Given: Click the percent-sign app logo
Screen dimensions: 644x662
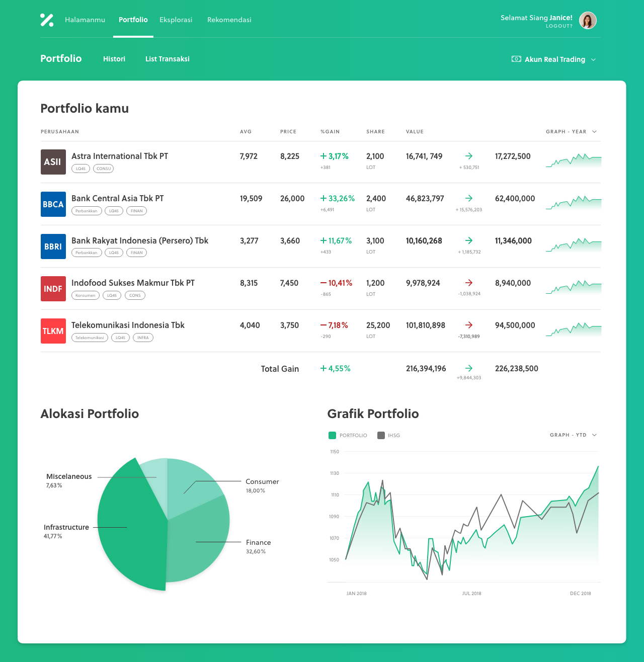Looking at the screenshot, I should click(x=47, y=20).
